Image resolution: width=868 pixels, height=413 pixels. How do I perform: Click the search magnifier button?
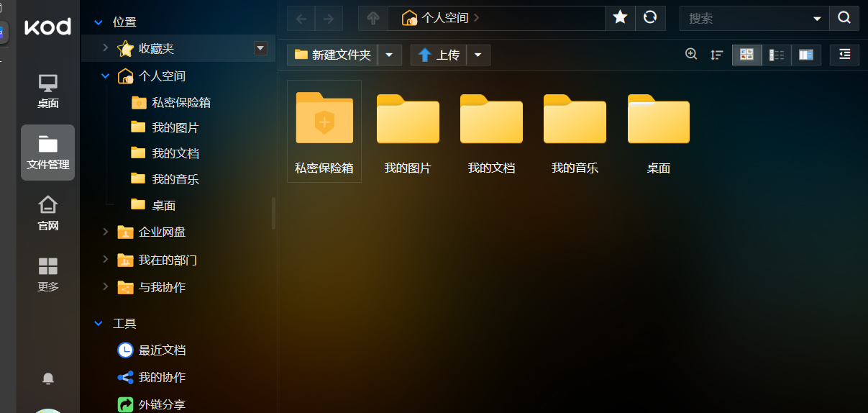point(844,18)
